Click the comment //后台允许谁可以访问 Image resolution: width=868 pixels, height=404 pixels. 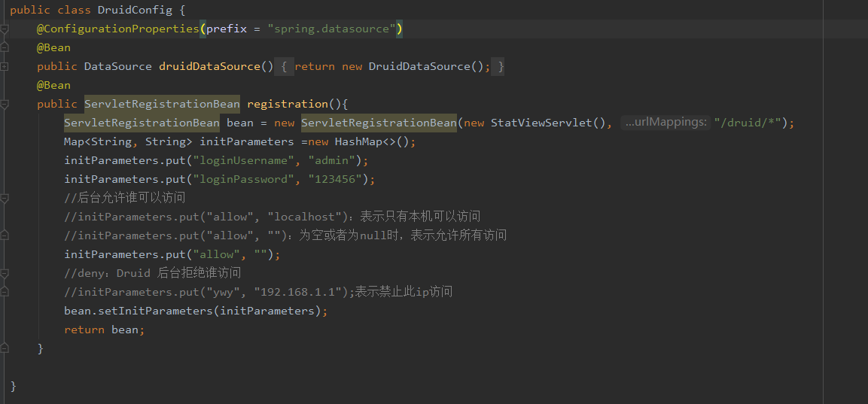point(124,198)
